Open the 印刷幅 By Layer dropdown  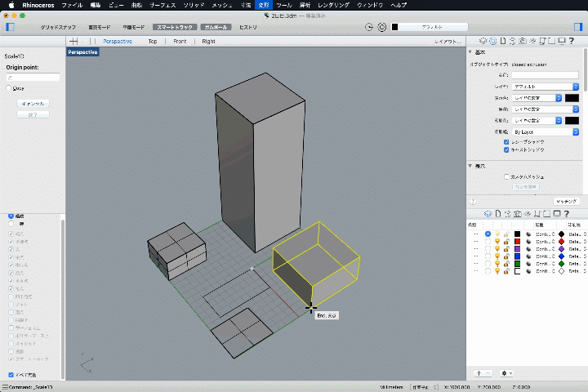[x=546, y=132]
